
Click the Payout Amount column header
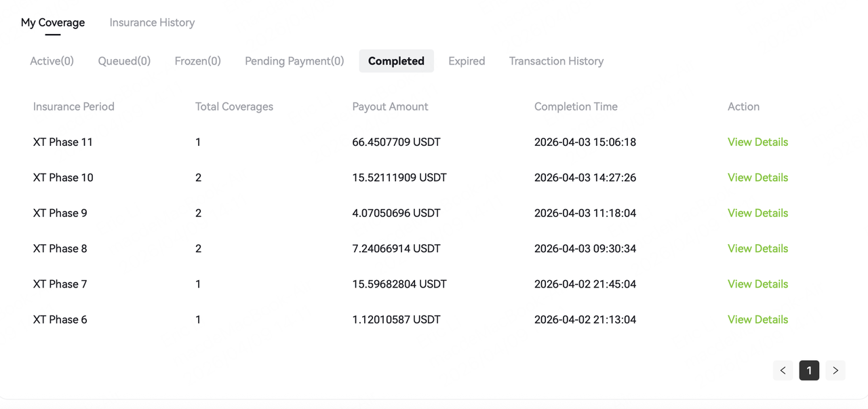390,106
